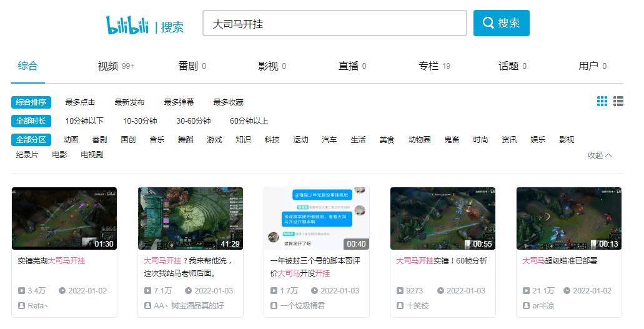Switch to the 视频 99+ tab
This screenshot has height=329, width=644.
tap(116, 66)
